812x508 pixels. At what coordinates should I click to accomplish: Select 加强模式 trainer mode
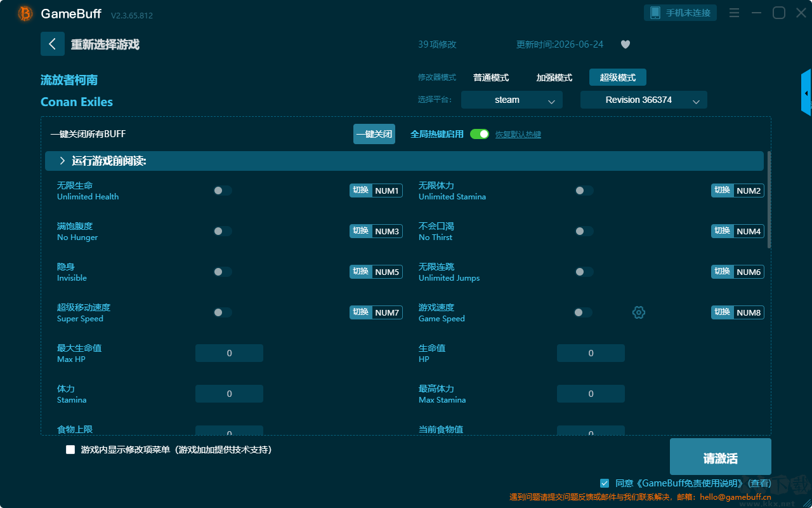(x=554, y=77)
